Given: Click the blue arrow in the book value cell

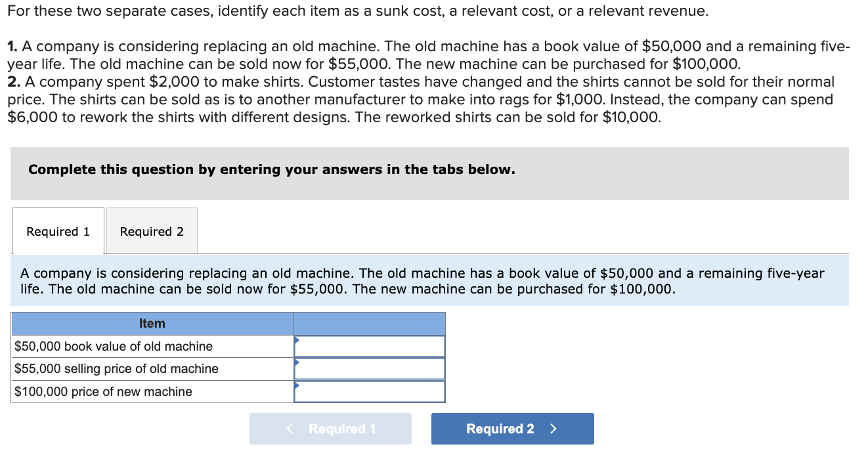Looking at the screenshot, I should click(x=297, y=341).
